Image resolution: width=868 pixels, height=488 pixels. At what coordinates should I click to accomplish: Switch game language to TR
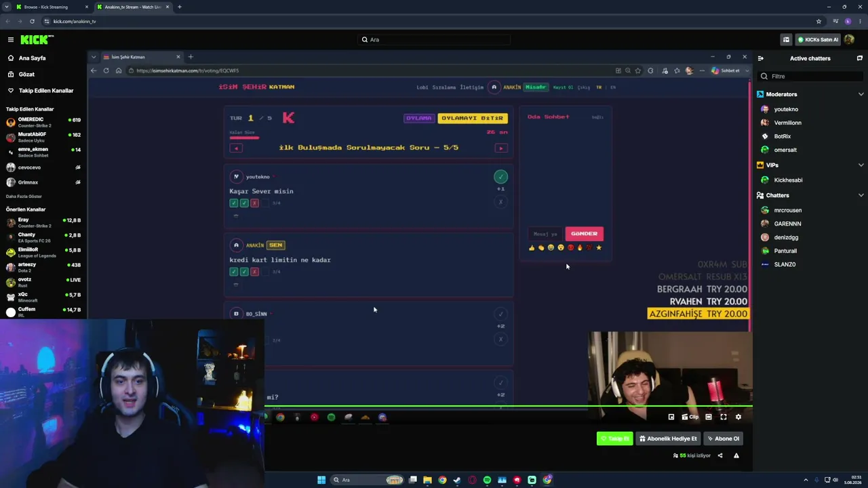[x=599, y=87]
